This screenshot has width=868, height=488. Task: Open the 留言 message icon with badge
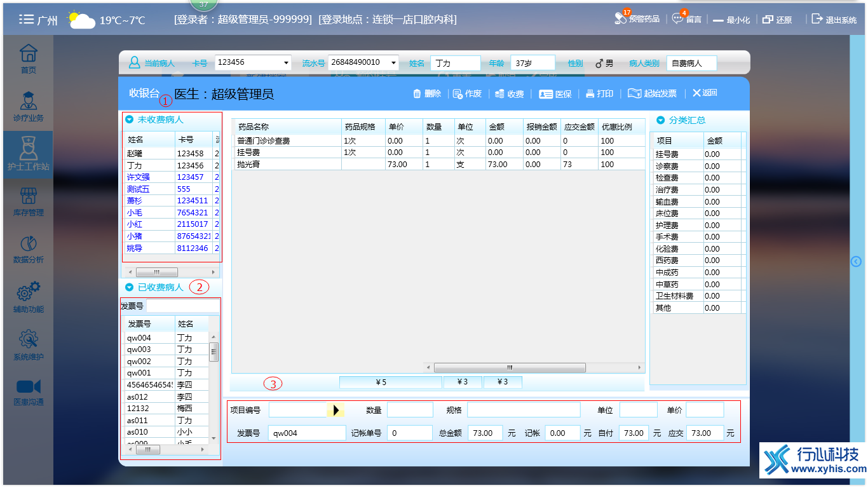click(686, 18)
